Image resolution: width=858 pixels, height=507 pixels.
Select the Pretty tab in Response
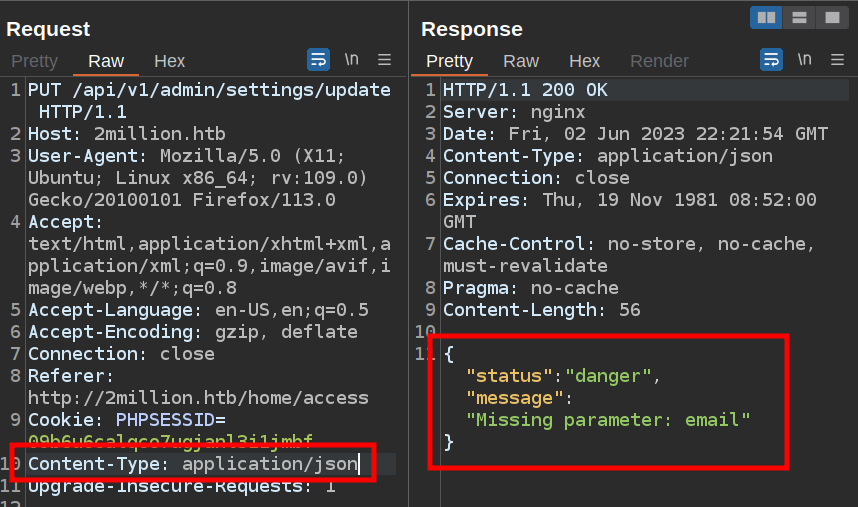[449, 61]
